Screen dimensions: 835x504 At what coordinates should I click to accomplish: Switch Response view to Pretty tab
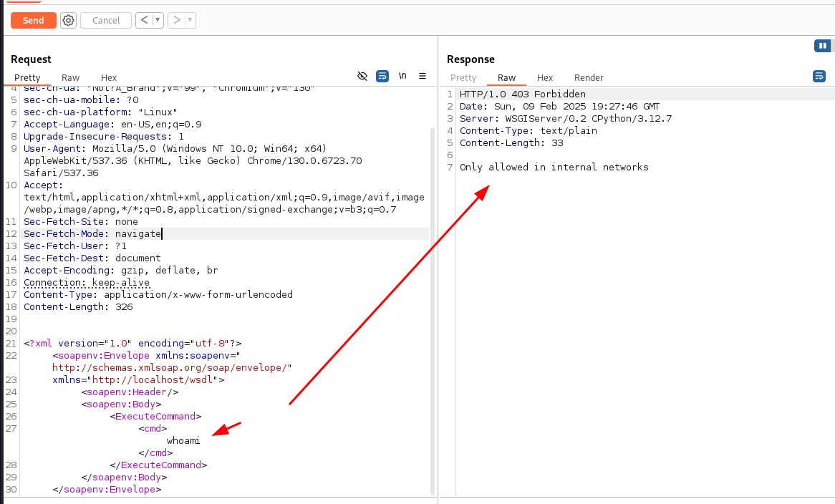tap(463, 77)
